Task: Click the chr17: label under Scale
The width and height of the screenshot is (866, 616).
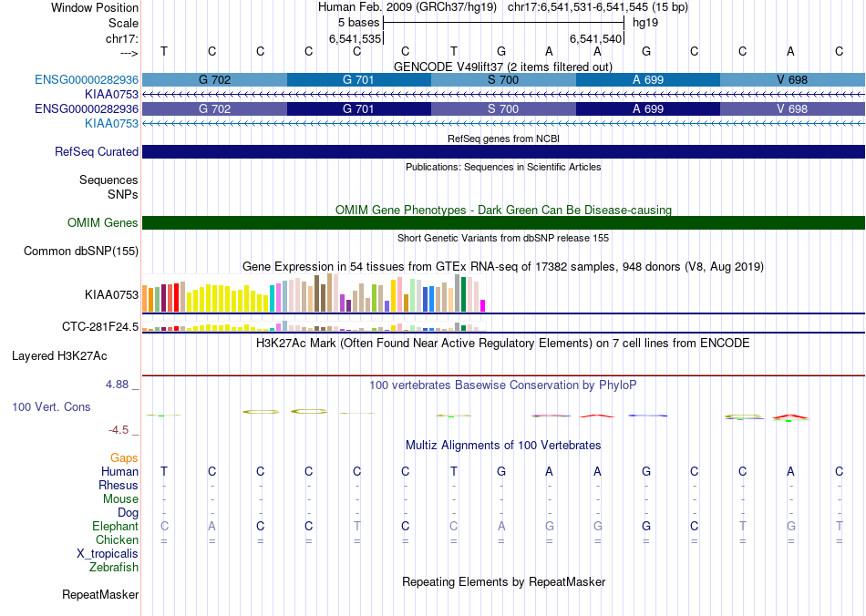Action: click(x=122, y=38)
